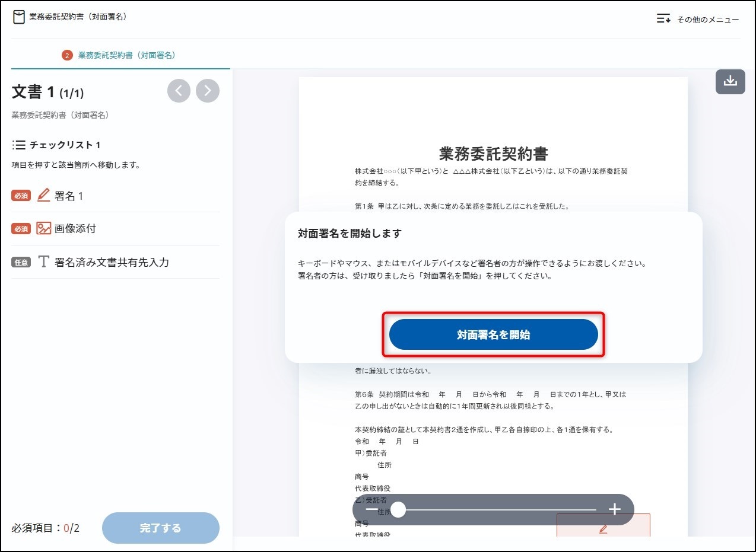Select 署名 1 checklist item
756x552 pixels.
[68, 196]
